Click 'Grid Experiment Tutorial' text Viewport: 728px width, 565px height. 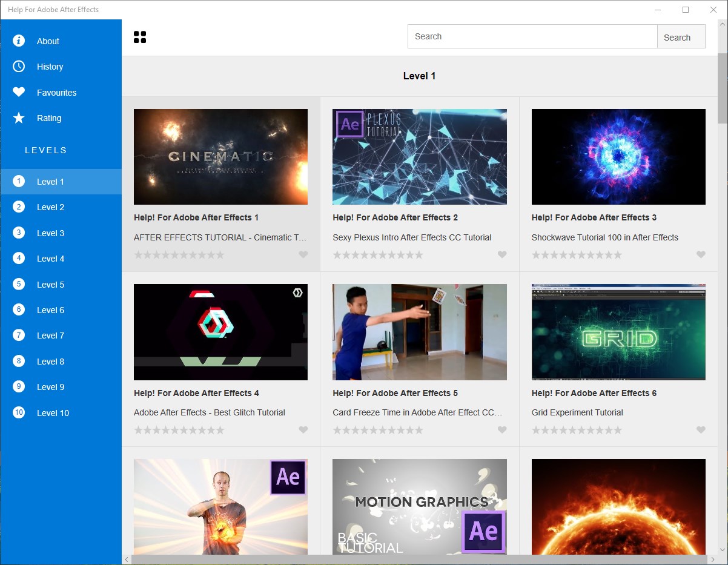point(577,412)
